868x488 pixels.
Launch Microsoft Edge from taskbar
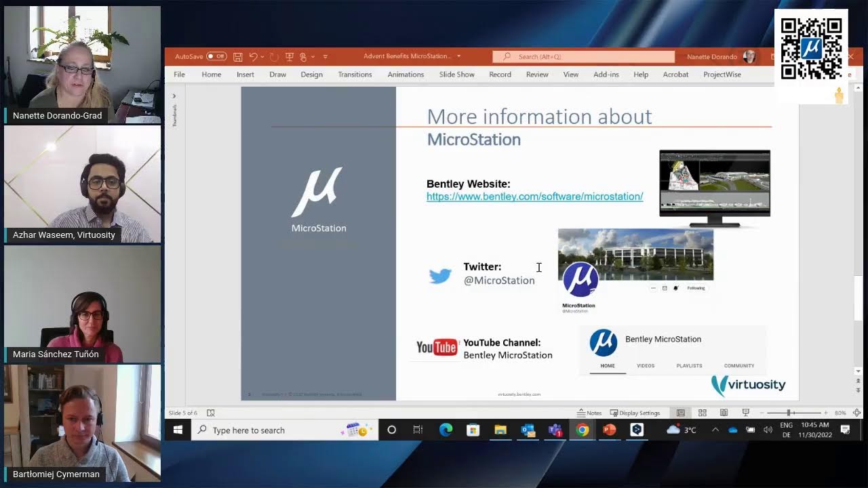coord(446,430)
